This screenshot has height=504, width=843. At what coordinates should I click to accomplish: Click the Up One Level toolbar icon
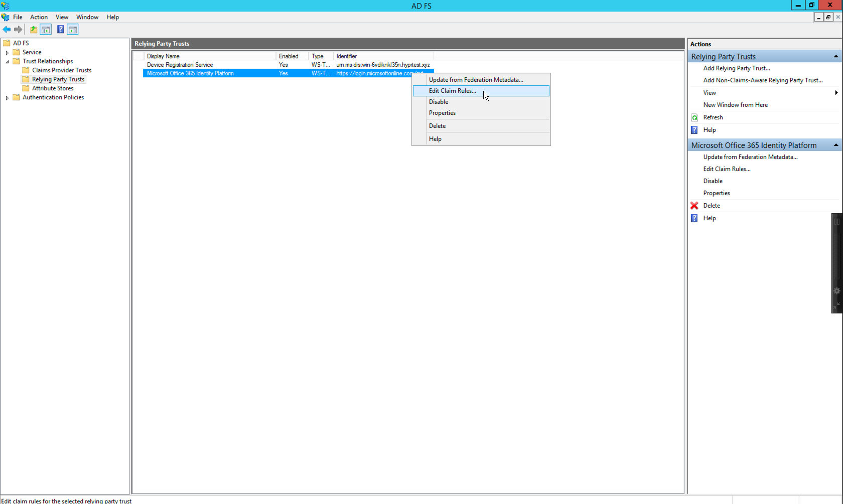(x=34, y=30)
